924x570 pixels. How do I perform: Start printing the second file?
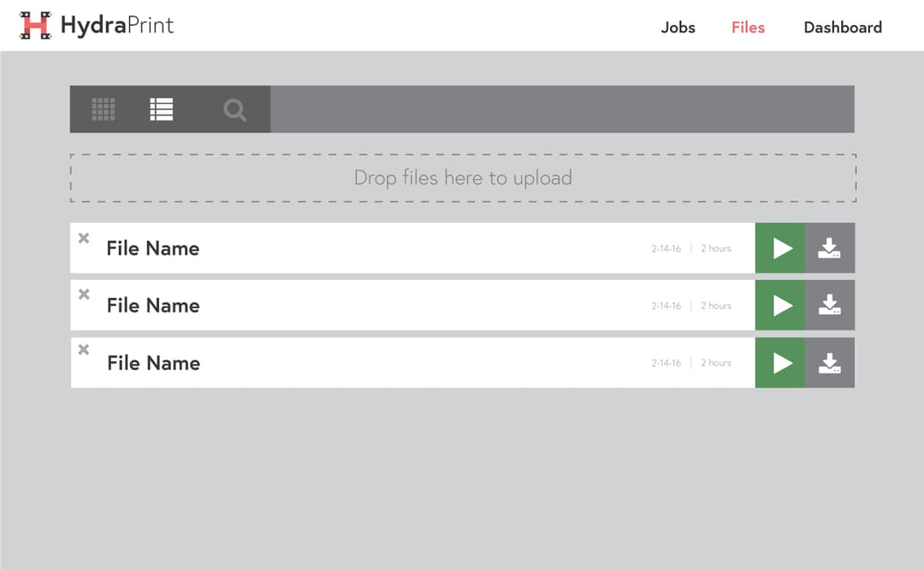780,306
